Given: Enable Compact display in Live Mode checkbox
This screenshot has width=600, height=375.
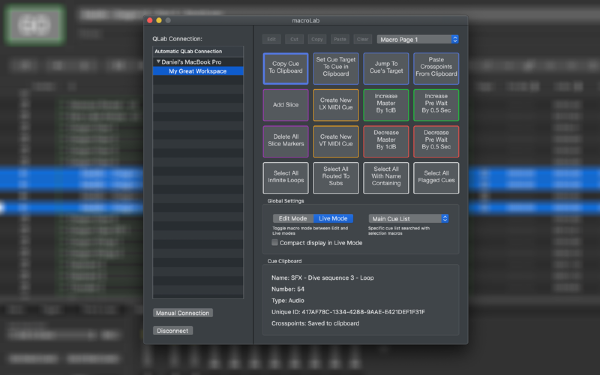Looking at the screenshot, I should (275, 242).
